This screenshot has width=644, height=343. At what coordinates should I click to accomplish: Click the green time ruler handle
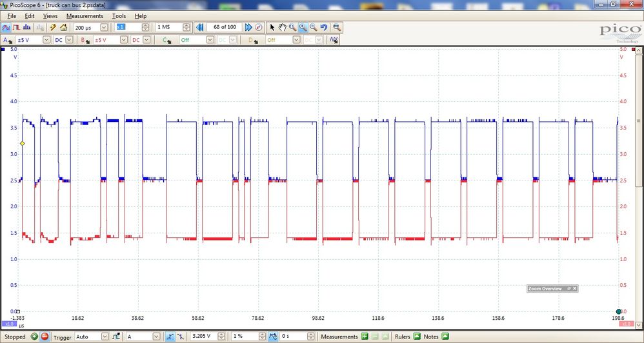pyautogui.click(x=619, y=312)
